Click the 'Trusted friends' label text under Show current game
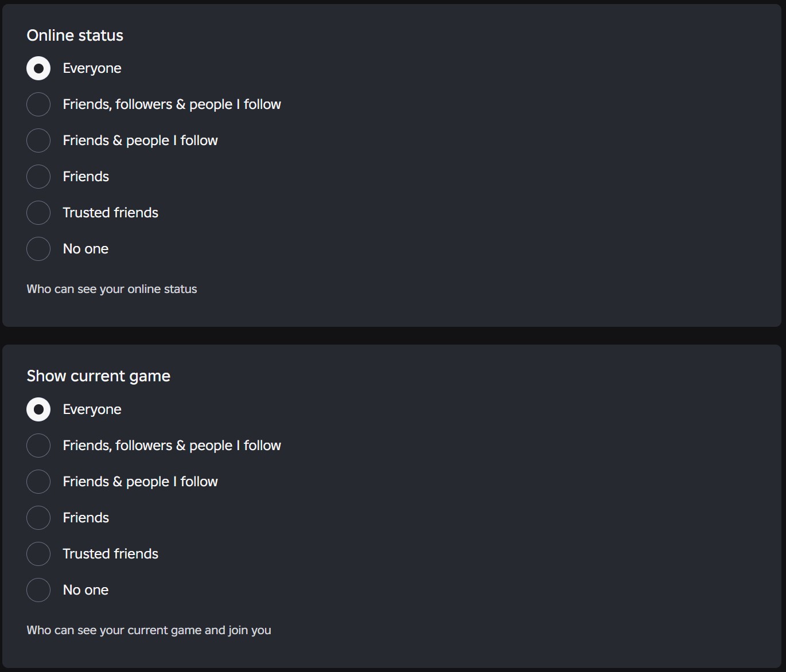This screenshot has width=786, height=672. click(111, 554)
